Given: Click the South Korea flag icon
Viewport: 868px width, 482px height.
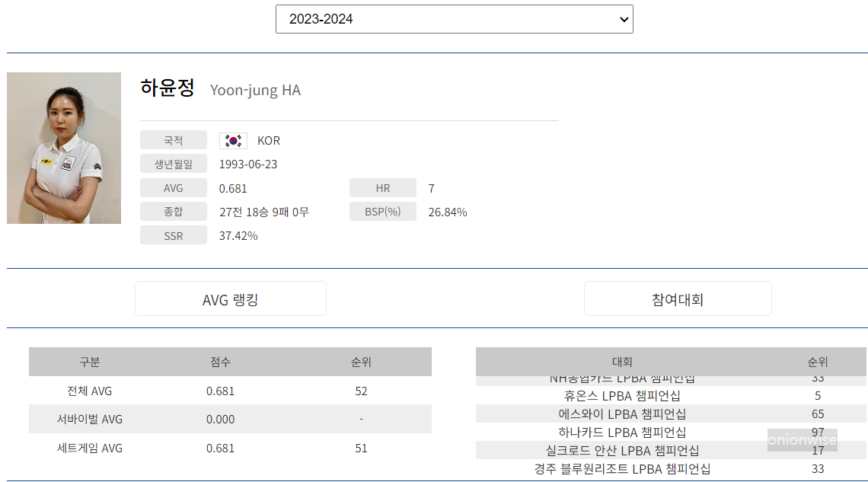Looking at the screenshot, I should (232, 140).
